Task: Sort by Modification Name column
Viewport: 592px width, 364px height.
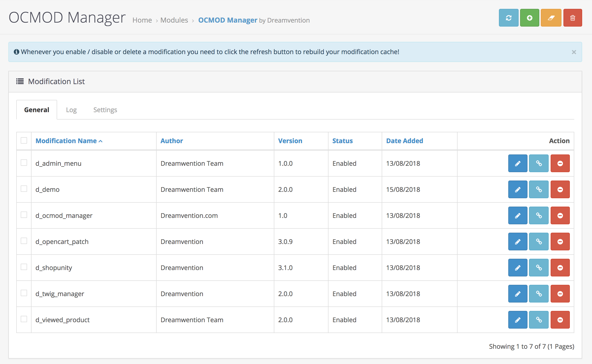Action: click(66, 141)
